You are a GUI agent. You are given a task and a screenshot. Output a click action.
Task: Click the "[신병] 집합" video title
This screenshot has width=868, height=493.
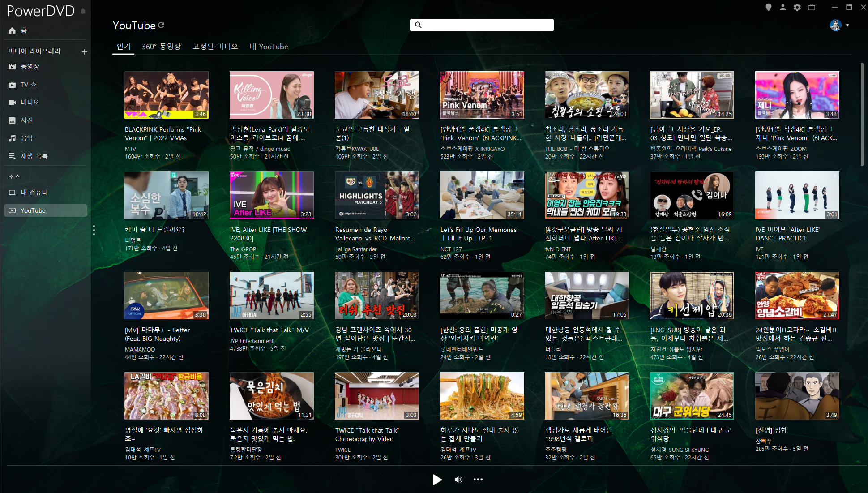click(x=771, y=430)
